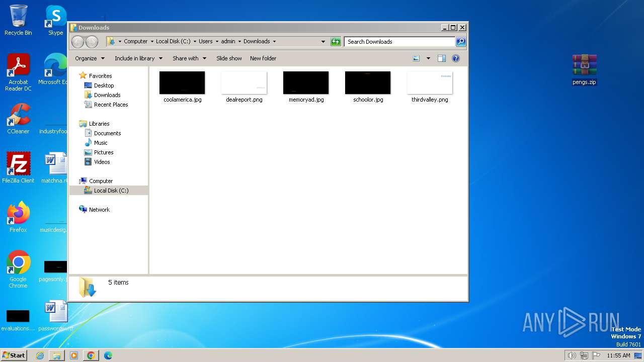Click the Slide show button
The height and width of the screenshot is (362, 644).
[229, 58]
